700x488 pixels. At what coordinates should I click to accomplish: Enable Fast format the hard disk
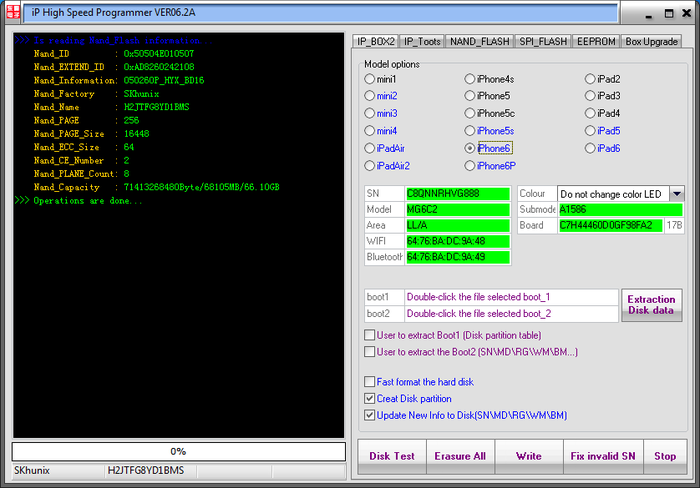(371, 382)
